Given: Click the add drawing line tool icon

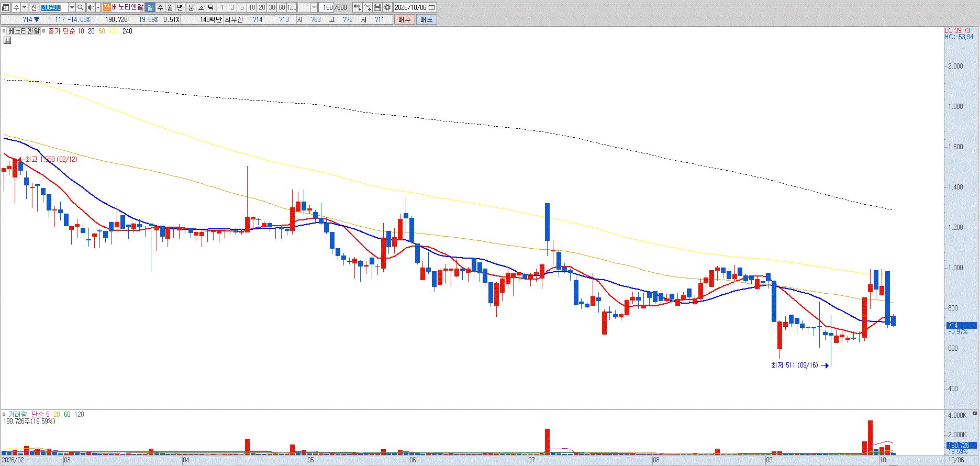Looking at the screenshot, I should point(367,7).
